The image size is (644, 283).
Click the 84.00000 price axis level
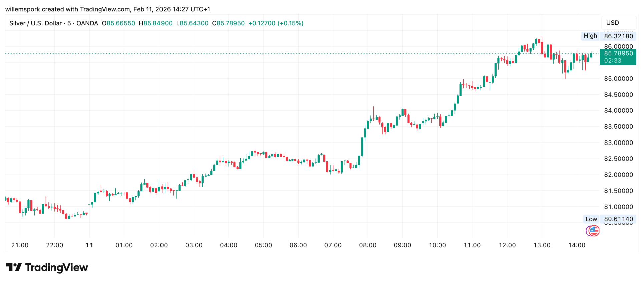coord(618,110)
